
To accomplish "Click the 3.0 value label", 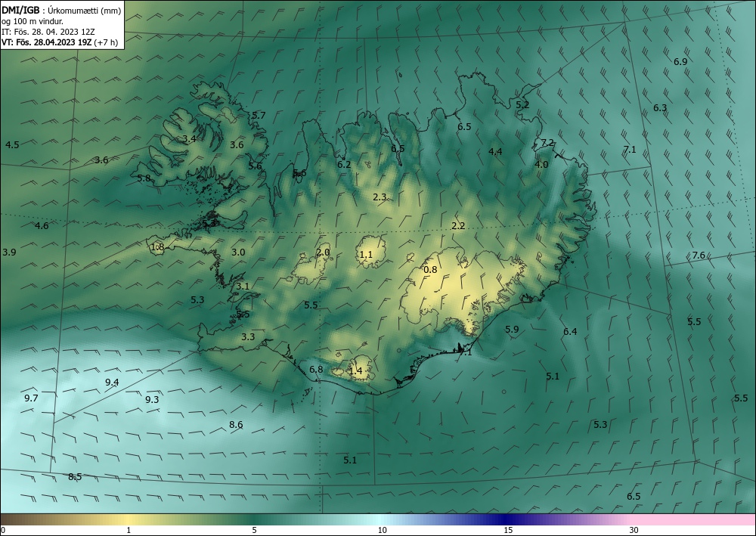I will pos(238,252).
